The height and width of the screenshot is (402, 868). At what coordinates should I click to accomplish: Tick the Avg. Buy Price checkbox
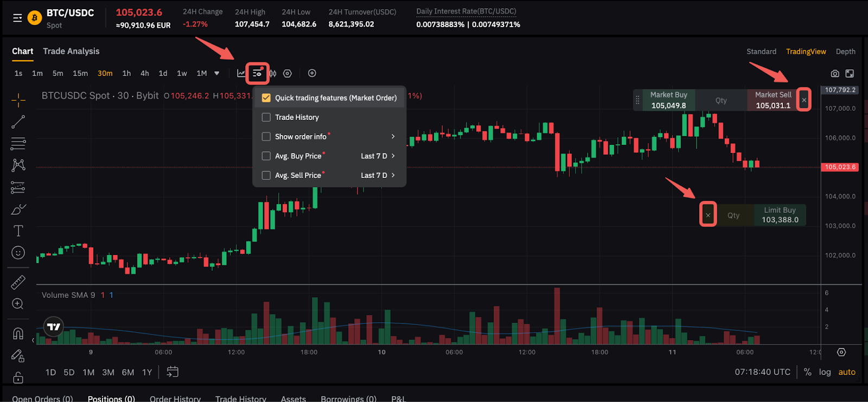point(266,156)
